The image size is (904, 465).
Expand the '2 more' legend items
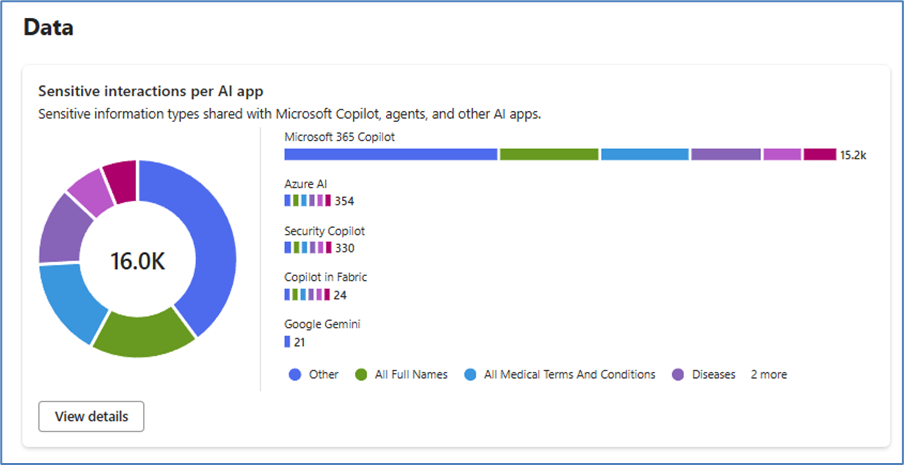coord(768,374)
